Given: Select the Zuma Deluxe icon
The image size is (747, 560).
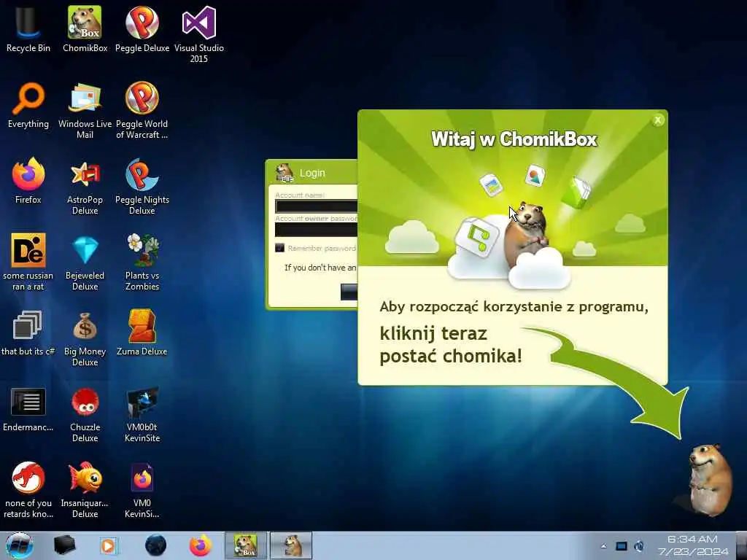Looking at the screenshot, I should pyautogui.click(x=142, y=333).
